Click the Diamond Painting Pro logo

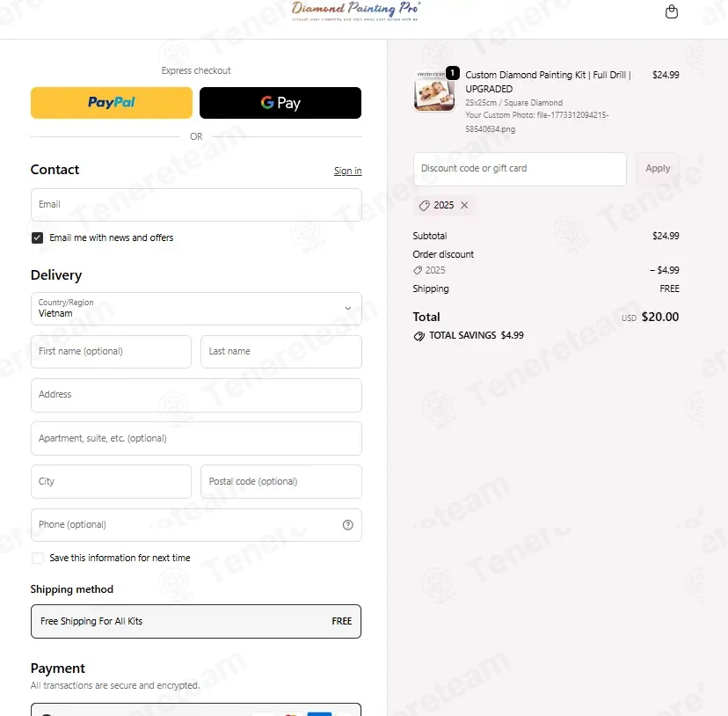click(x=355, y=11)
